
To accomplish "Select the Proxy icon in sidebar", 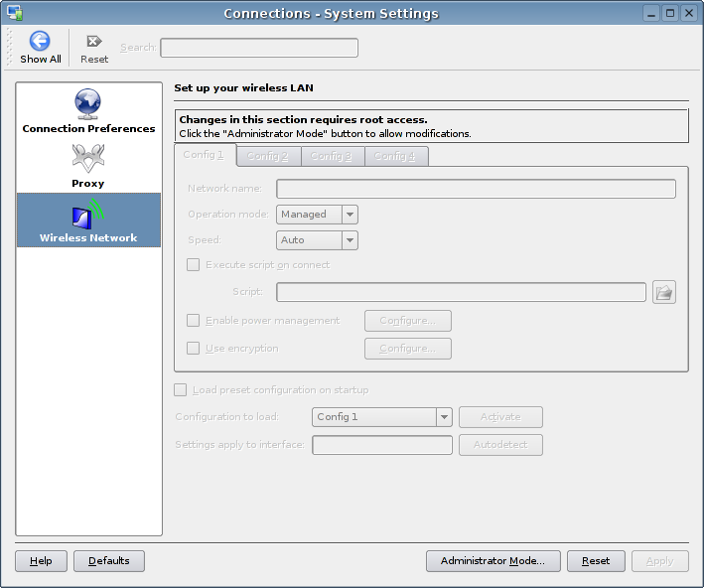I will click(x=87, y=158).
